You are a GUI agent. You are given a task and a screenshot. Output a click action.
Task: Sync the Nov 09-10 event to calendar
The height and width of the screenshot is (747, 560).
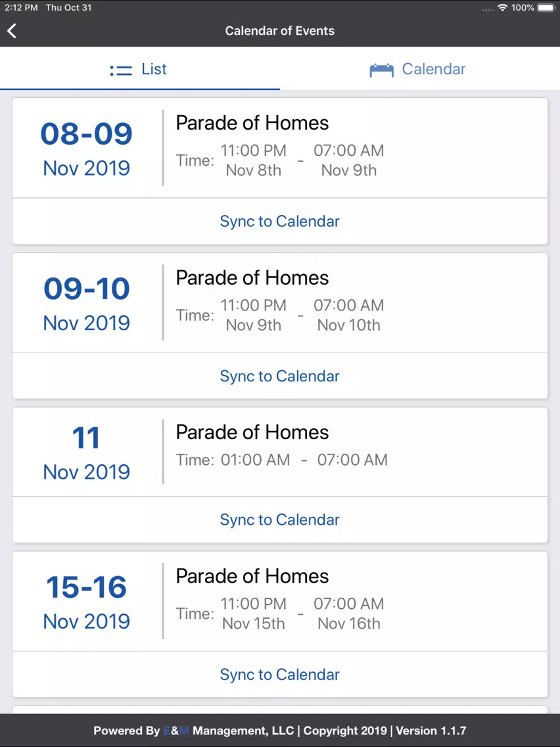click(279, 376)
